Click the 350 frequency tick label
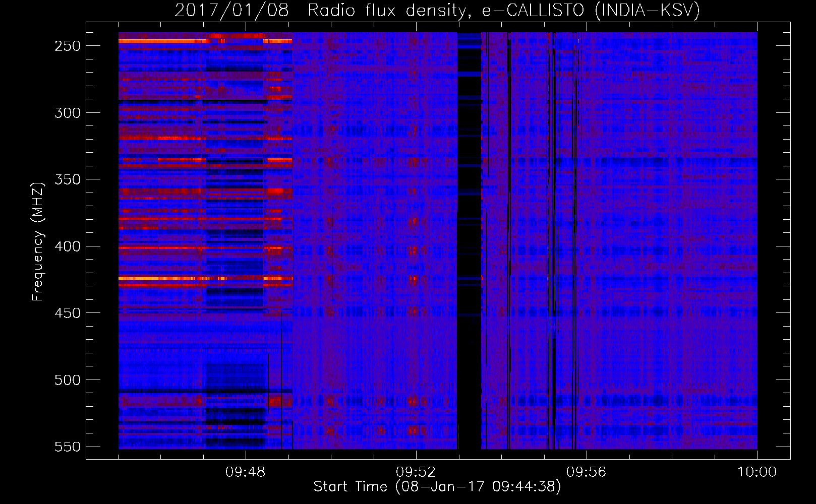The image size is (816, 504). (x=68, y=179)
